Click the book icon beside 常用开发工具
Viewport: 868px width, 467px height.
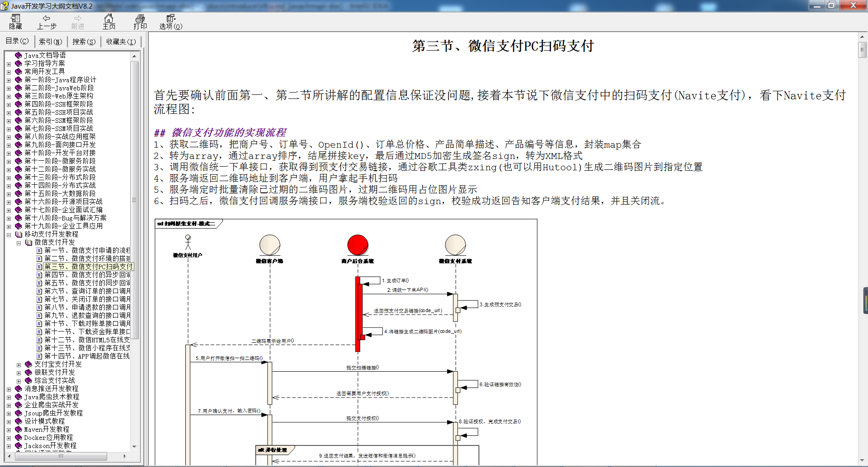tap(19, 72)
